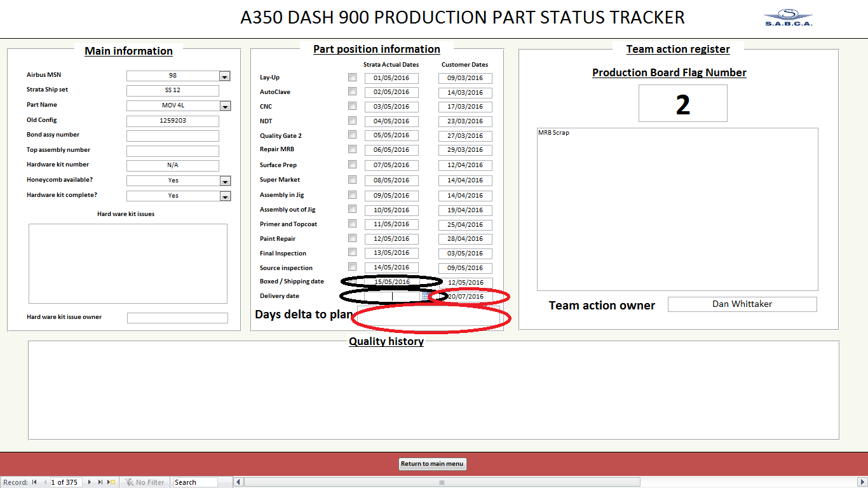868x488 pixels.
Task: Toggle the Quality Gate 2 checkbox
Action: tap(352, 135)
